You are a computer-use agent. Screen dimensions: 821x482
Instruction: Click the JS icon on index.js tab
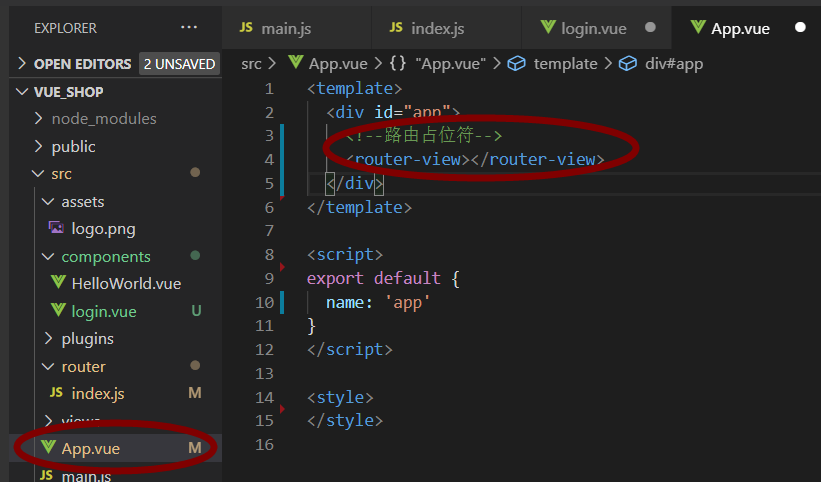(396, 27)
